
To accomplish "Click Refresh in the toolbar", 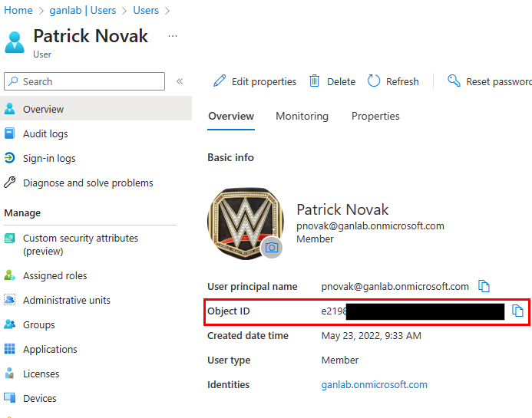I will click(x=393, y=81).
